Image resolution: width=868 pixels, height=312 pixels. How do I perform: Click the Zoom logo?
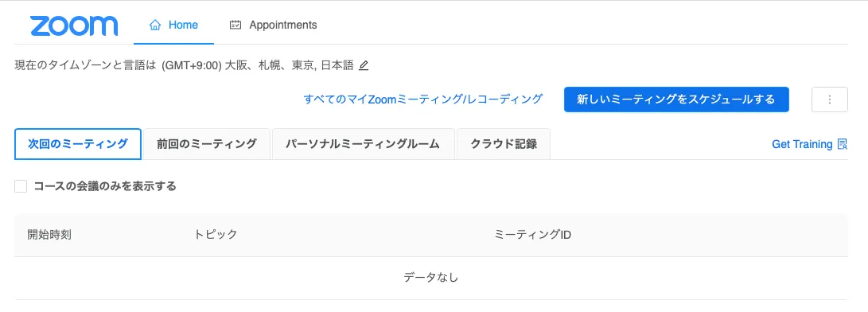pyautogui.click(x=74, y=25)
